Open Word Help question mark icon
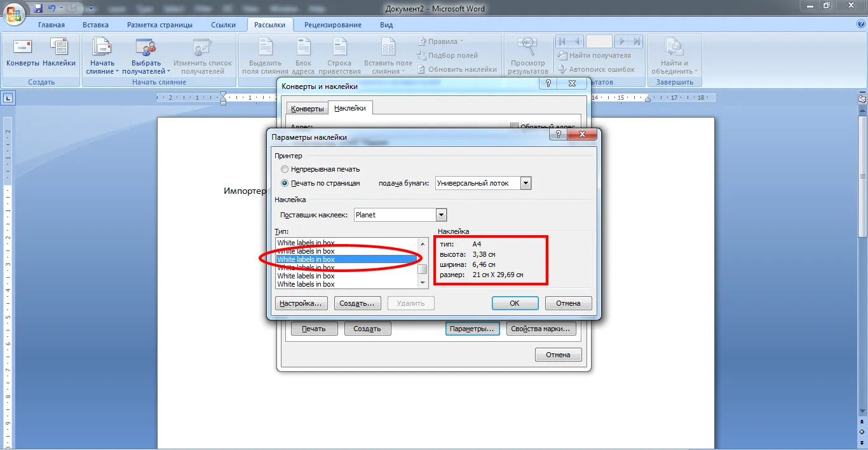This screenshot has height=450, width=868. [x=860, y=24]
